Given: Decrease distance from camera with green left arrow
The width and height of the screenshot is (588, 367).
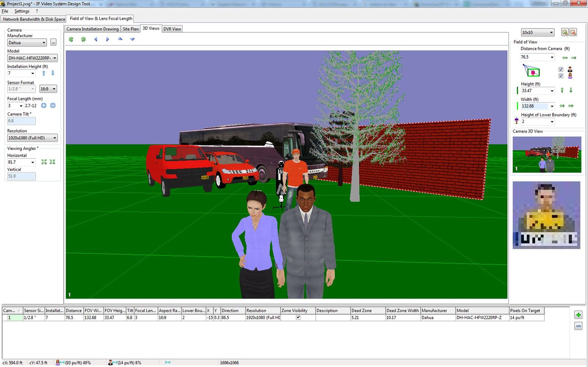Looking at the screenshot, I should point(565,58).
